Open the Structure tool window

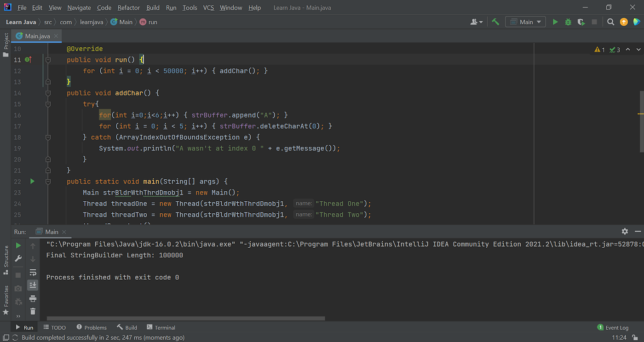6,260
